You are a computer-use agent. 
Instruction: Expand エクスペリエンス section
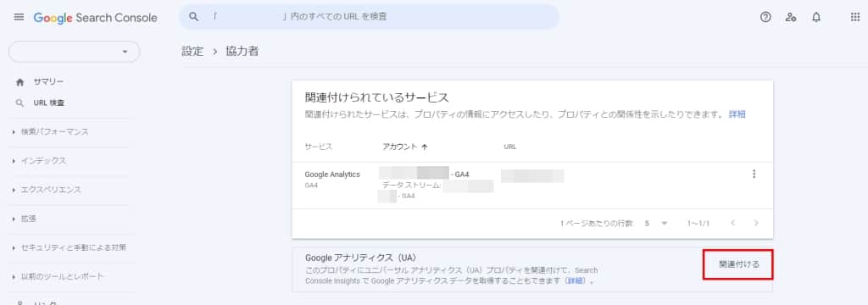click(47, 190)
